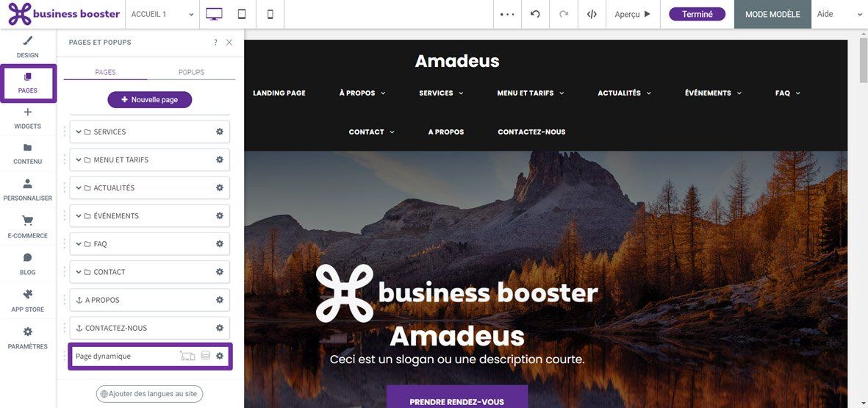
Task: Expand the ACTUALITÉS folder chevron
Action: 79,187
